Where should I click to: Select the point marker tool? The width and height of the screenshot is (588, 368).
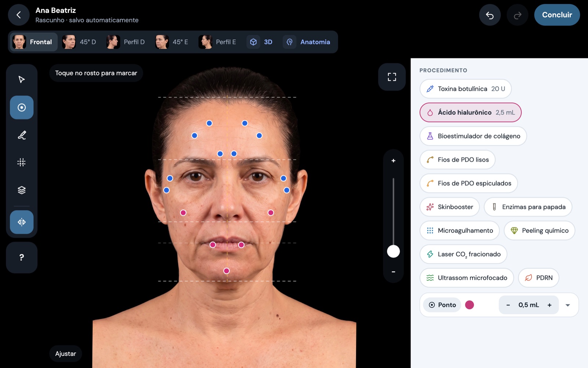[x=22, y=107]
